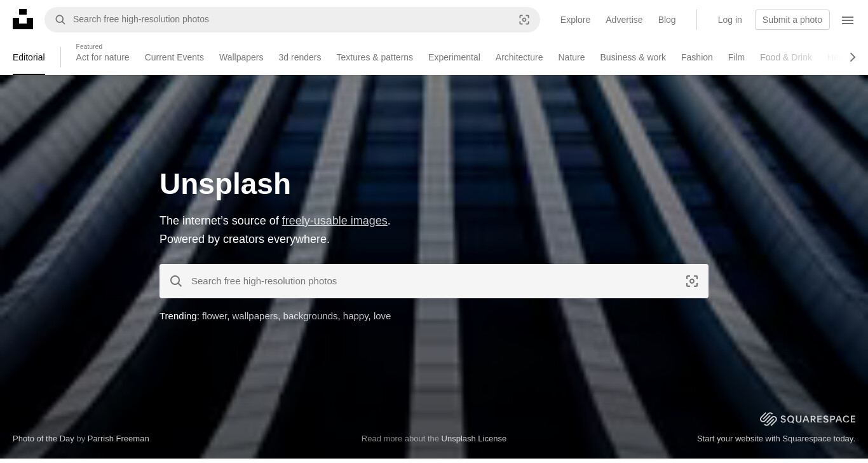Open the Unsplash License link
Viewport: 868px width, 463px height.
tap(474, 438)
